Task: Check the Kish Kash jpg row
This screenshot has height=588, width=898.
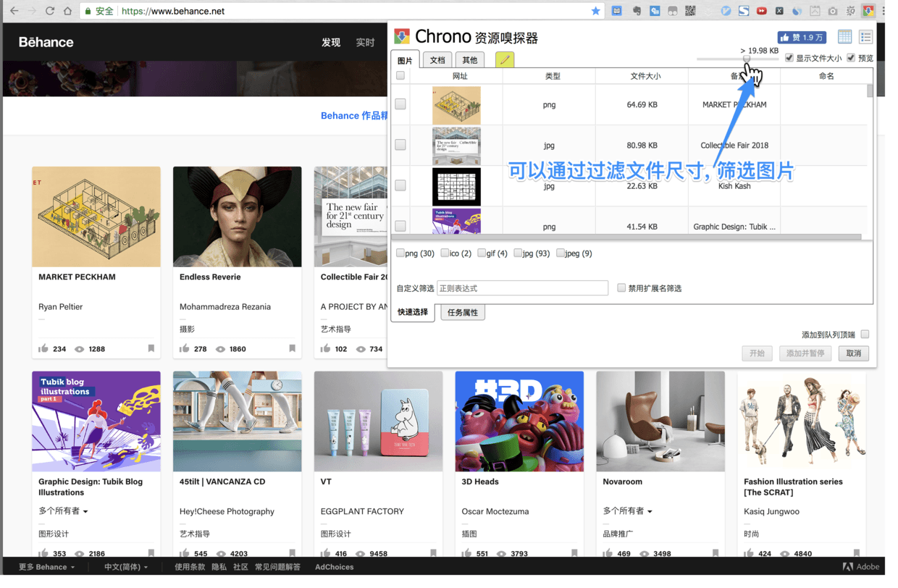Action: click(400, 185)
